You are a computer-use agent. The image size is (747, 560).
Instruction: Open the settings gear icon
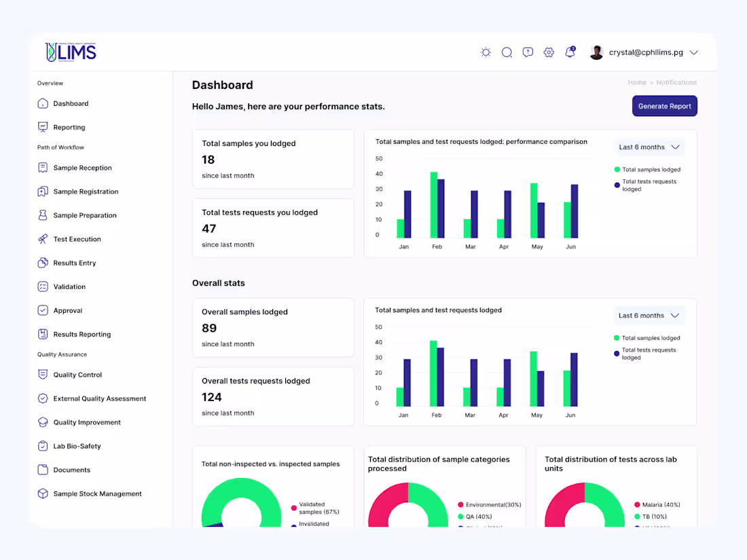[x=549, y=52]
